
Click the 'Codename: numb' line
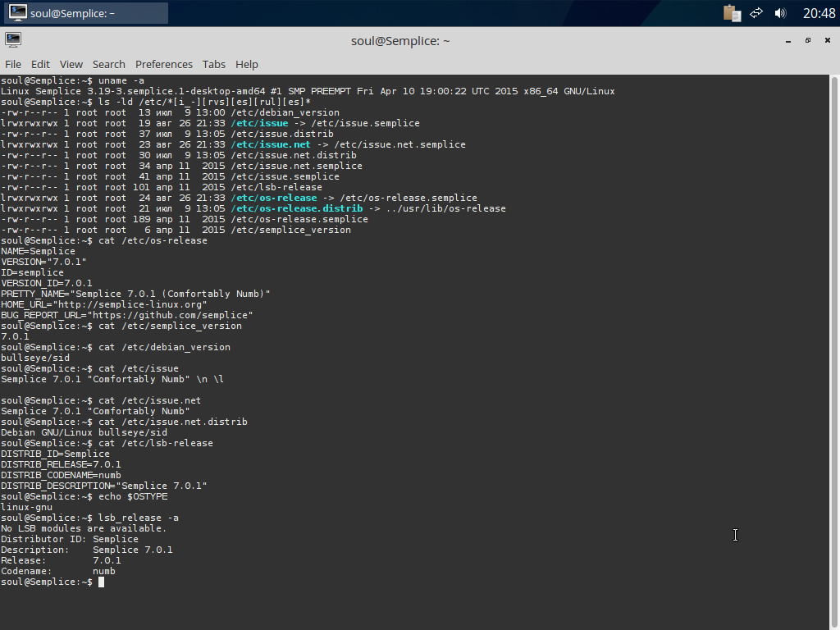point(58,571)
